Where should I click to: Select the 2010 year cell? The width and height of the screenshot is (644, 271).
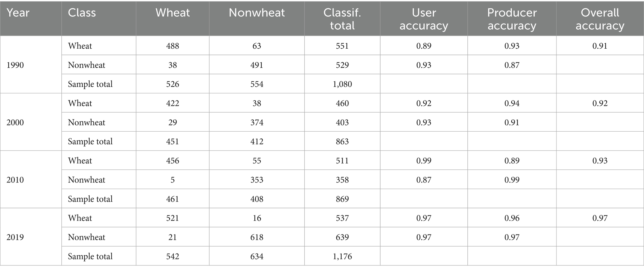(15, 180)
